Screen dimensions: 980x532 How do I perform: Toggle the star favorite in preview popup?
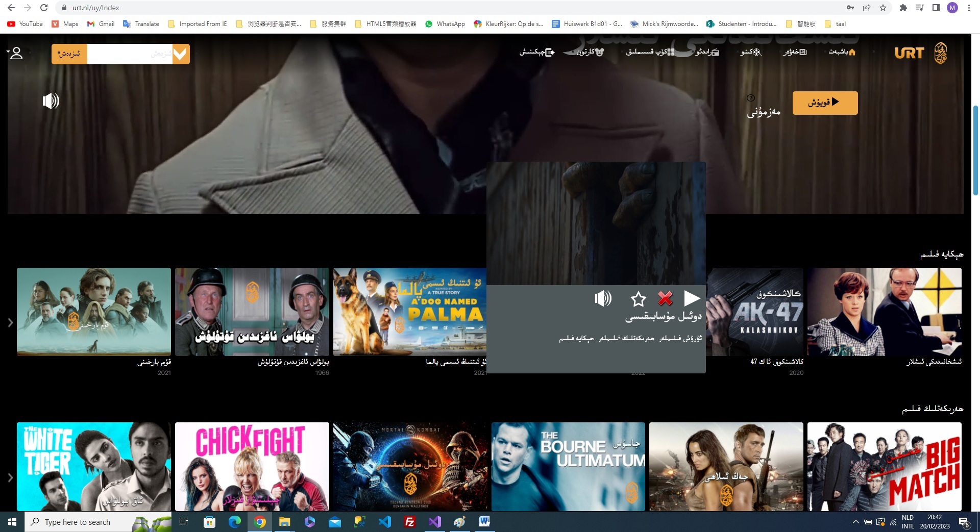coord(638,299)
